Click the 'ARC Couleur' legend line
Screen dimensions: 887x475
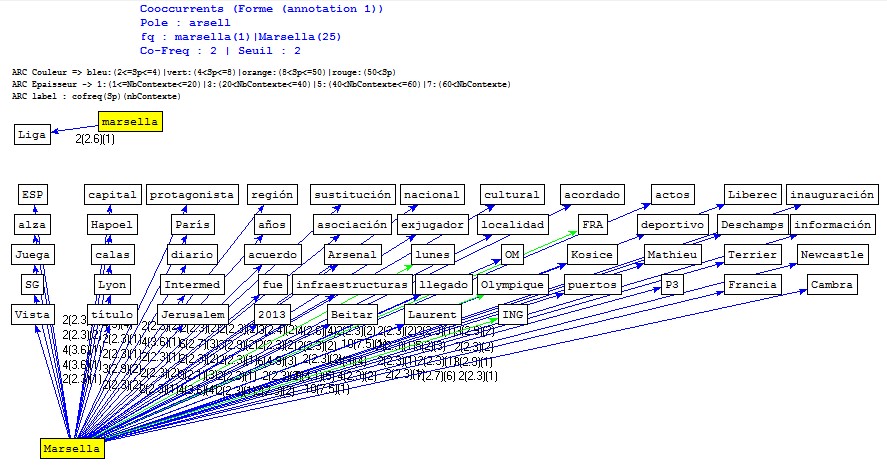pyautogui.click(x=204, y=72)
